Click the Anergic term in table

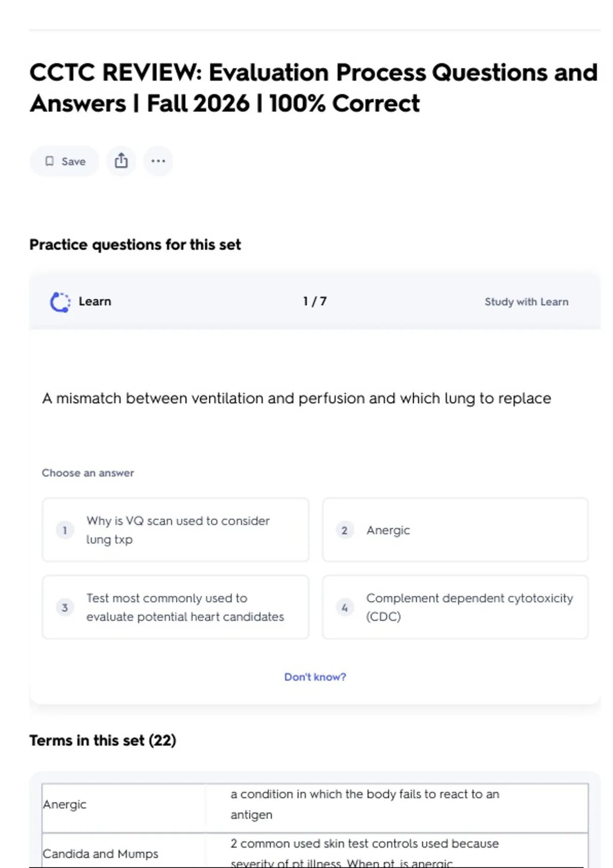click(x=65, y=805)
